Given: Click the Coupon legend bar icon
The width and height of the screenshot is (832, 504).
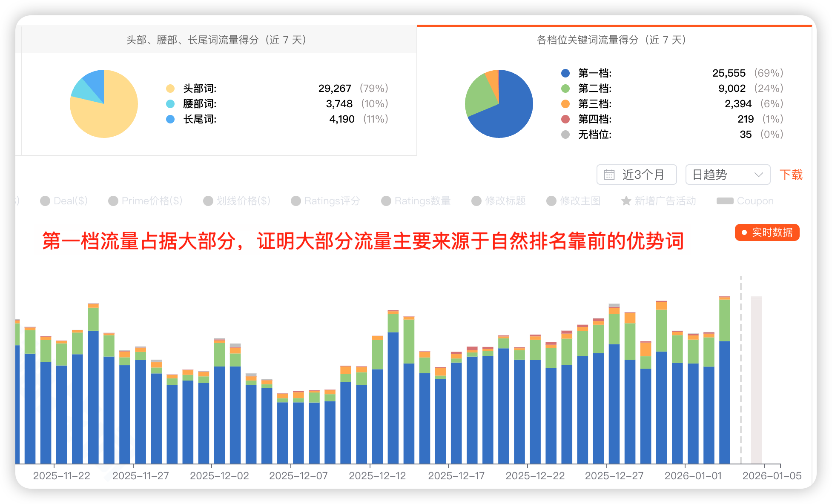Looking at the screenshot, I should tap(725, 201).
